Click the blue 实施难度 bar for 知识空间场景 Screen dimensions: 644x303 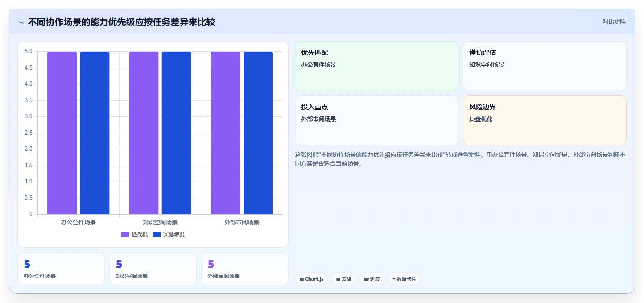pyautogui.click(x=176, y=133)
